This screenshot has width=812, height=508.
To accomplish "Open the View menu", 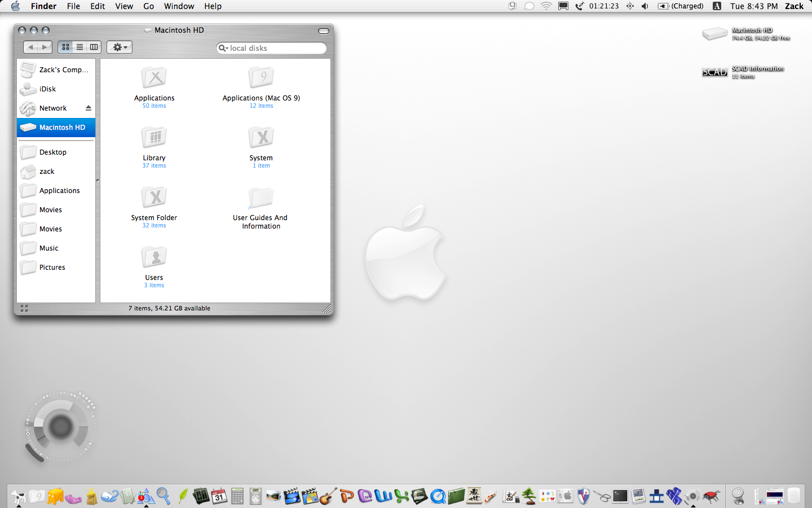I will coord(124,6).
